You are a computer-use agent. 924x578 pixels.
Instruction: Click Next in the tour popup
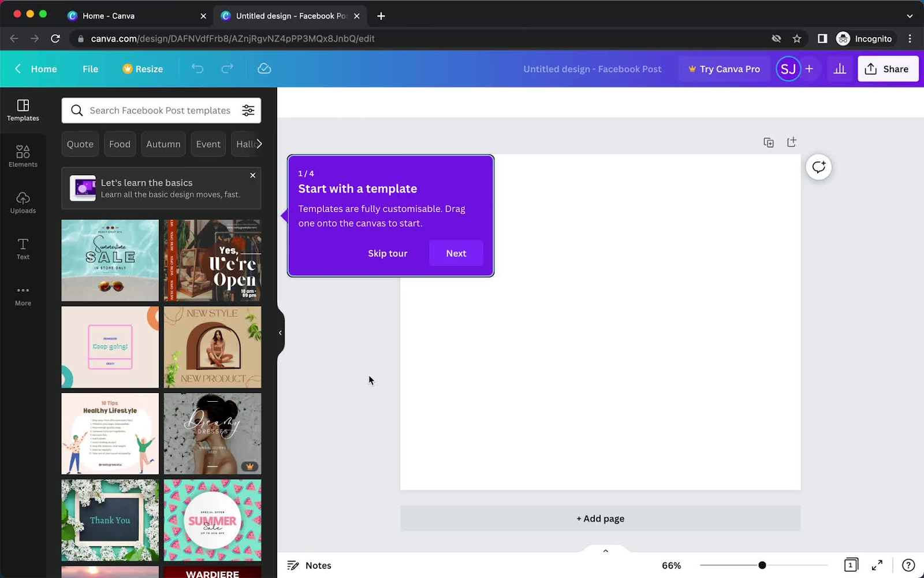point(456,253)
